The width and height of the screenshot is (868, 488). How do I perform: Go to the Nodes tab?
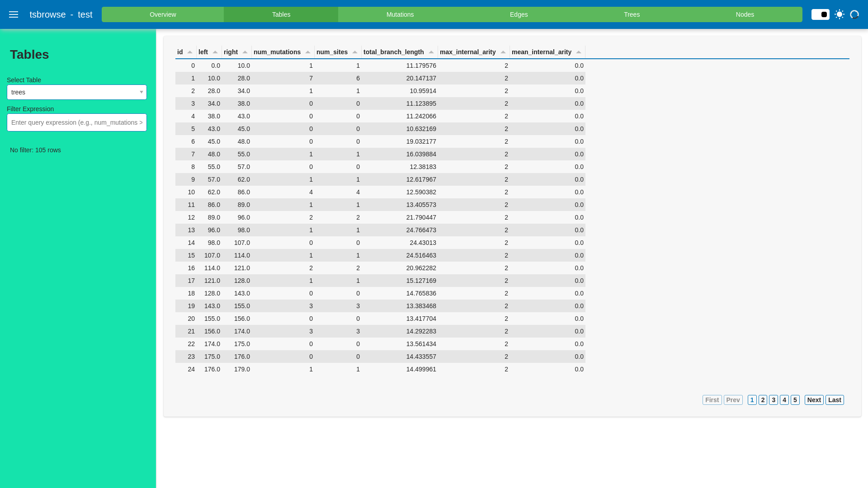(x=745, y=14)
